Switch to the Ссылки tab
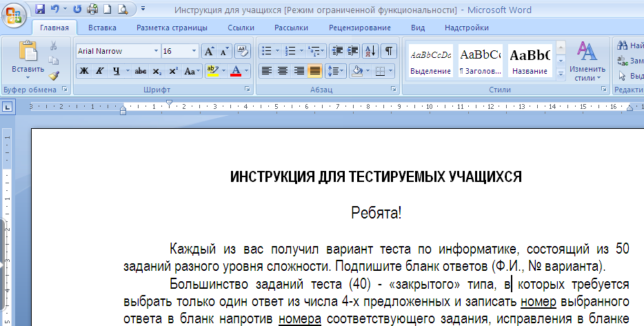Viewport: 644px width, 326px height. click(241, 28)
